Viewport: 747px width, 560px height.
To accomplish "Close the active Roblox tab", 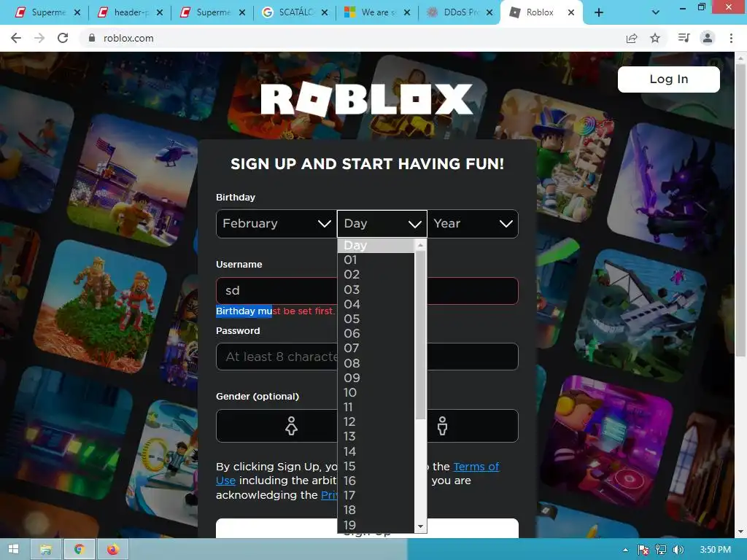I will tap(571, 13).
